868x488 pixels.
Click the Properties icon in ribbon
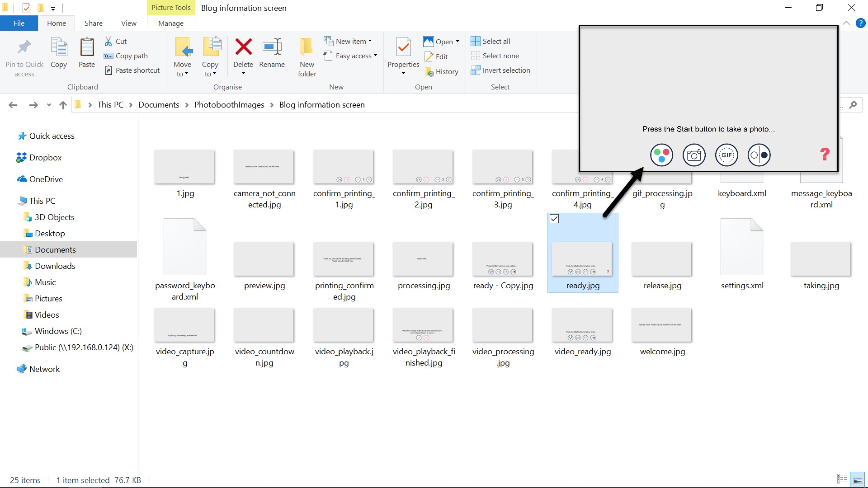[x=403, y=47]
